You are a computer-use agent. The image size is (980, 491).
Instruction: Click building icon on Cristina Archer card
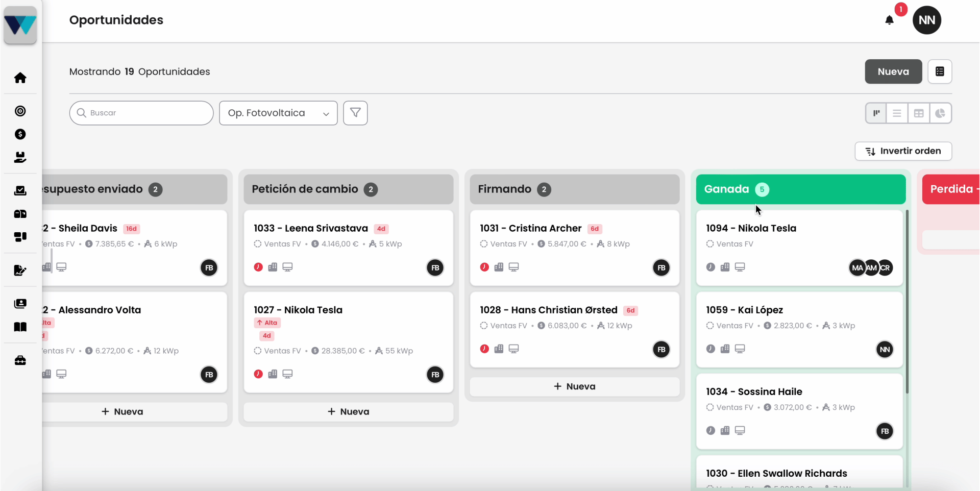tap(499, 267)
